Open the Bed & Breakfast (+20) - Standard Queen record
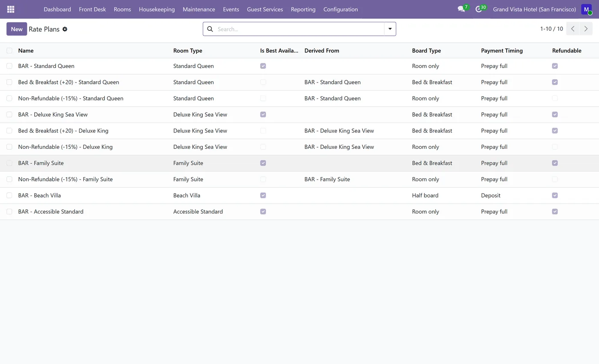 tap(68, 82)
